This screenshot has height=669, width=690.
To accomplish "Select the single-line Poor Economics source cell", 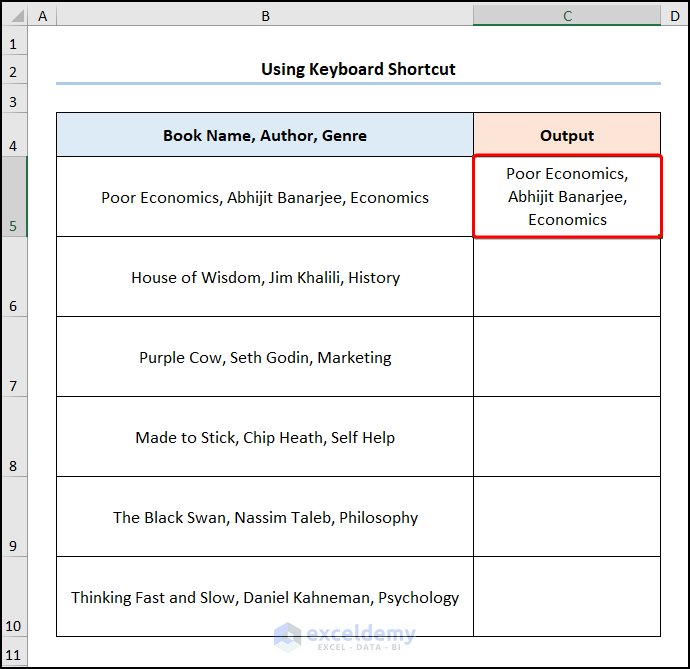I will click(265, 197).
